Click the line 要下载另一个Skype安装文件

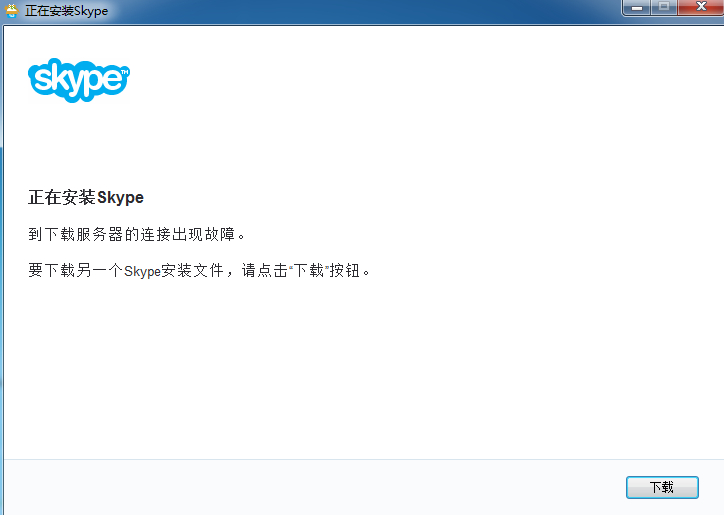pos(126,270)
